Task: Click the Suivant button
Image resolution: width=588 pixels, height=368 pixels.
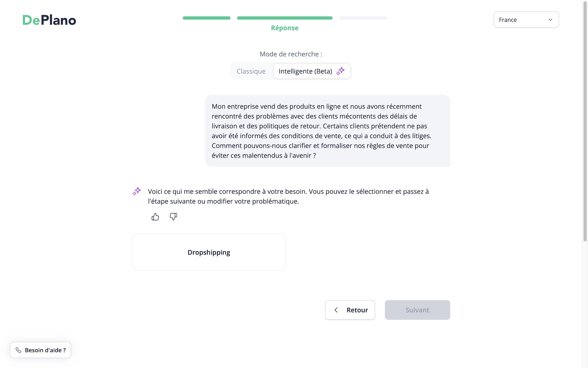Action: [417, 310]
